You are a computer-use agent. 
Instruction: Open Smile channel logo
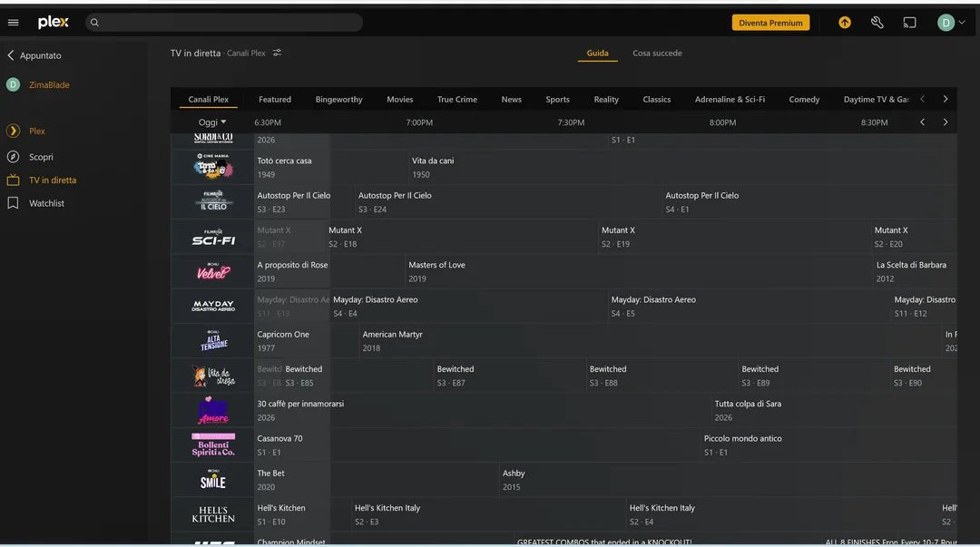point(213,480)
